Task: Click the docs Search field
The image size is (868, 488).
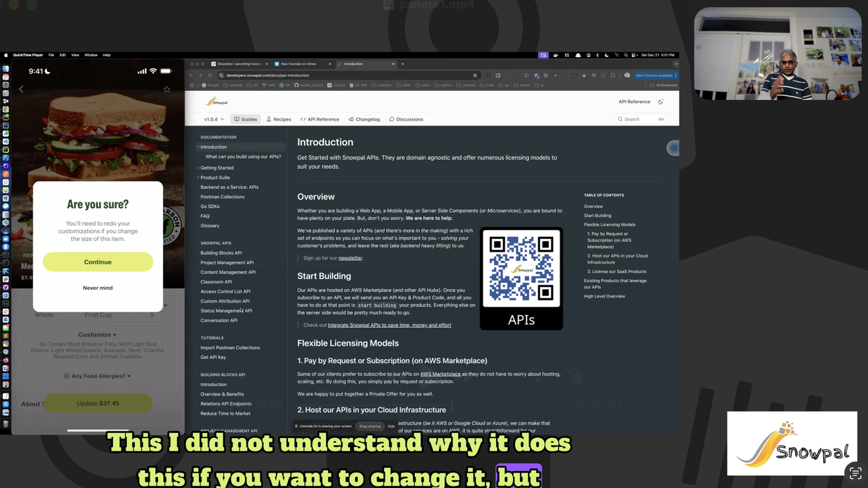Action: coord(641,119)
